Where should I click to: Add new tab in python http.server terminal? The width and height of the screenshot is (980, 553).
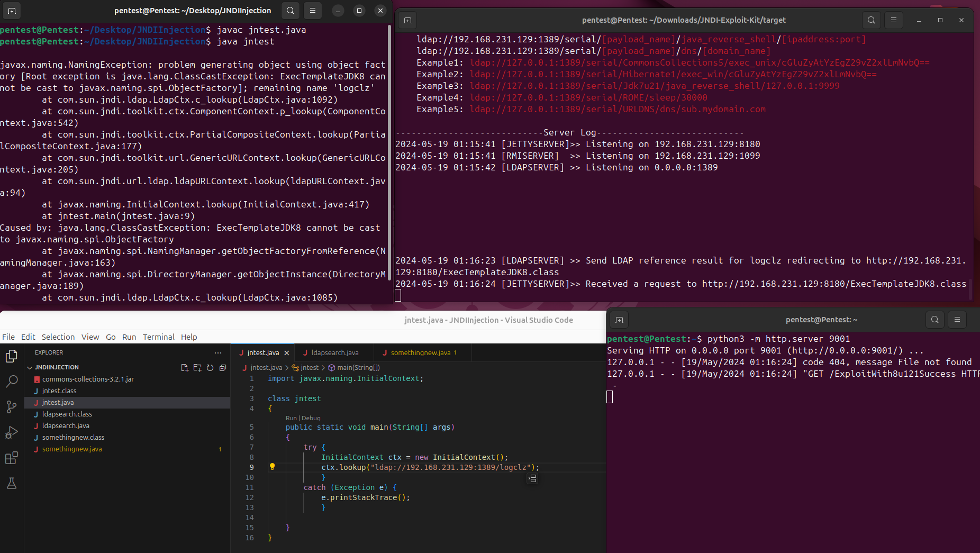click(x=620, y=320)
